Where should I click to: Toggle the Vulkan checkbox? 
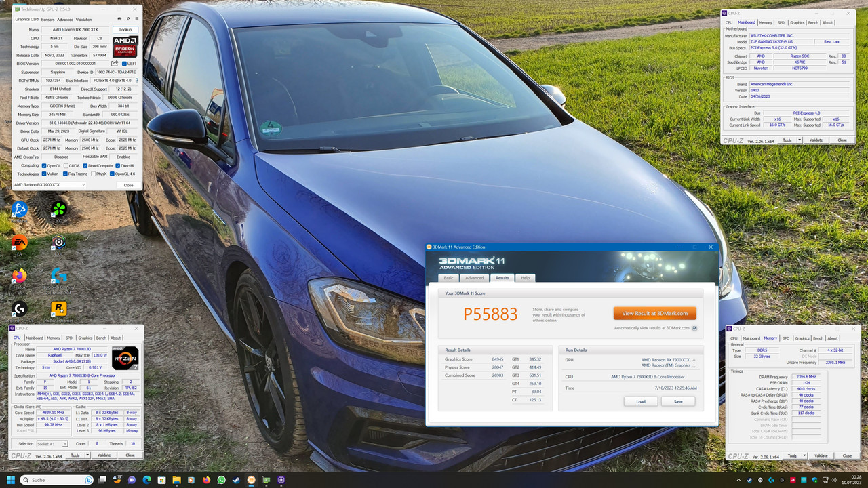[44, 174]
